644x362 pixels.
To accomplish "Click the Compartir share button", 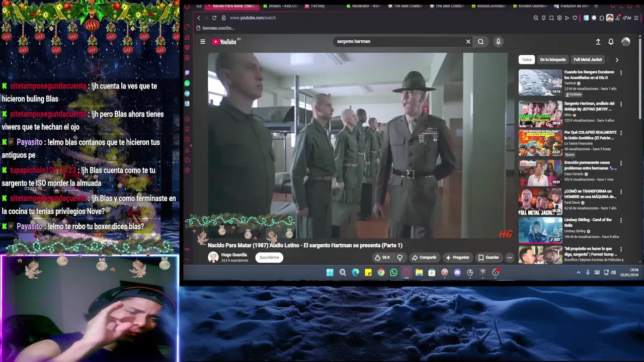I will pos(424,257).
